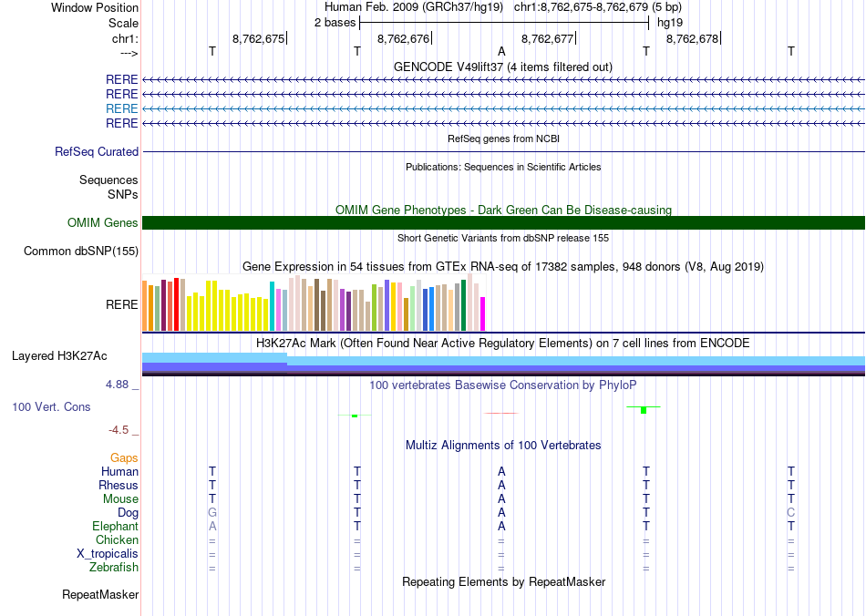This screenshot has height=616, width=866.
Task: Open the H3K27Ac Mark track title
Action: coord(503,343)
